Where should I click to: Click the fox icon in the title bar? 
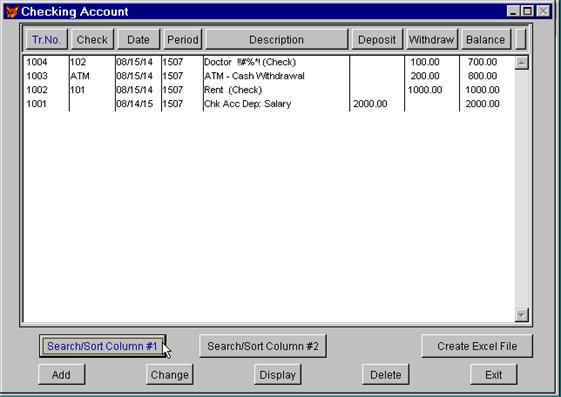pos(12,11)
